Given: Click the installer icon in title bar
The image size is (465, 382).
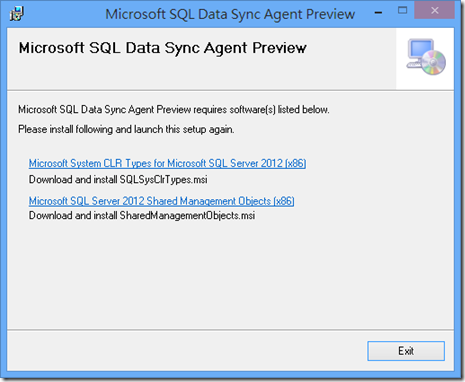Looking at the screenshot, I should [x=16, y=14].
